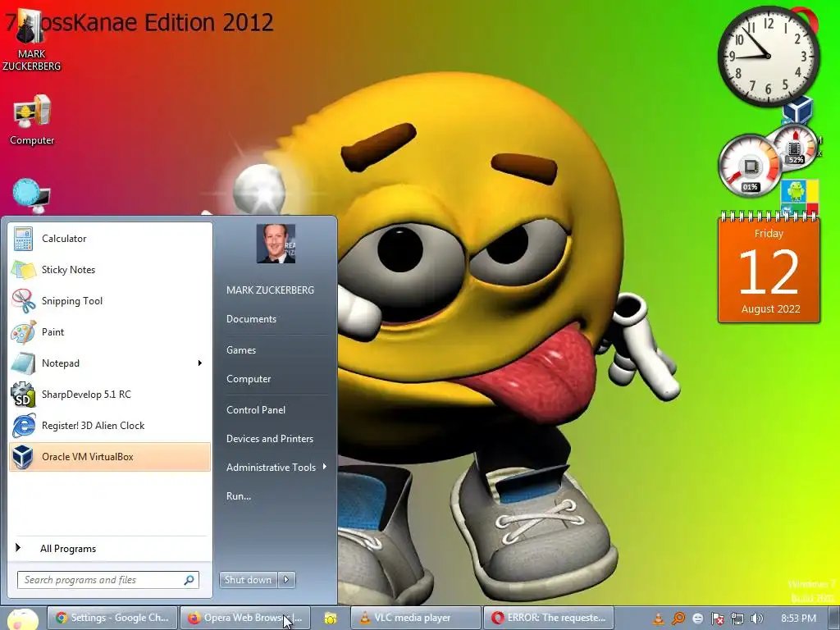Open Devices and Printers
The image size is (840, 630).
coord(269,439)
